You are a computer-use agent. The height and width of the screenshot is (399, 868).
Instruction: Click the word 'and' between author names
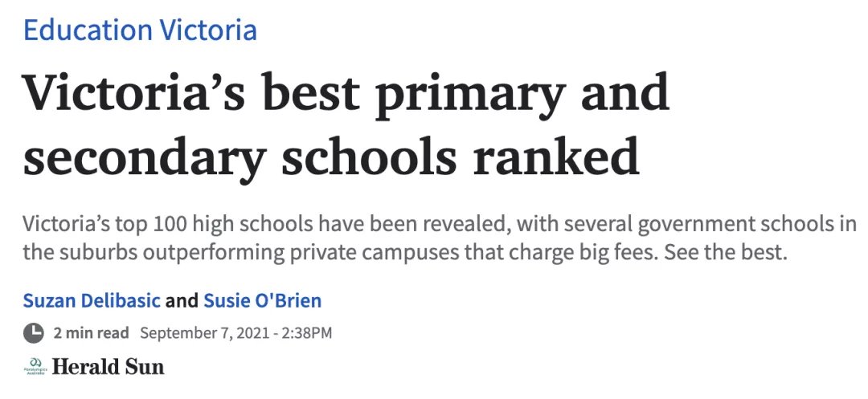click(x=182, y=300)
